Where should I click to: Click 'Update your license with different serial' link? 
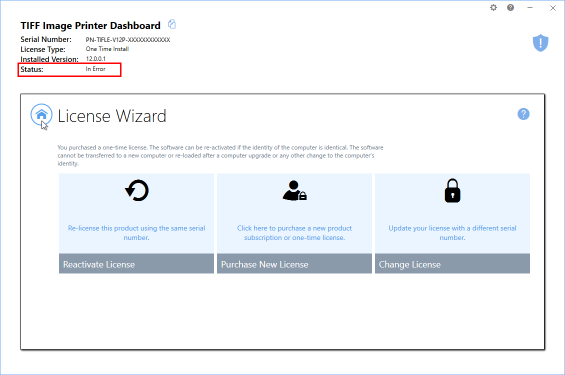point(452,233)
